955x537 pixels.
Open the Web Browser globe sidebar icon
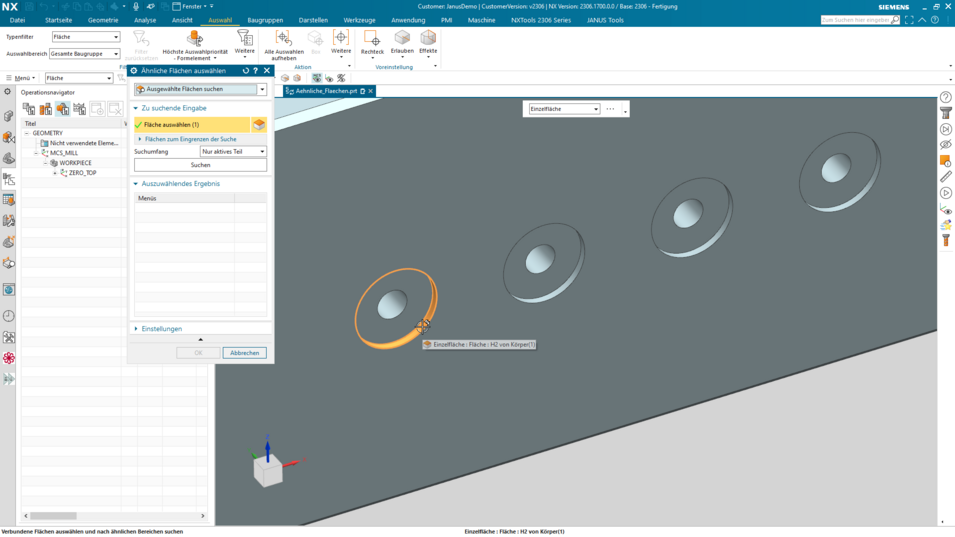(9, 290)
